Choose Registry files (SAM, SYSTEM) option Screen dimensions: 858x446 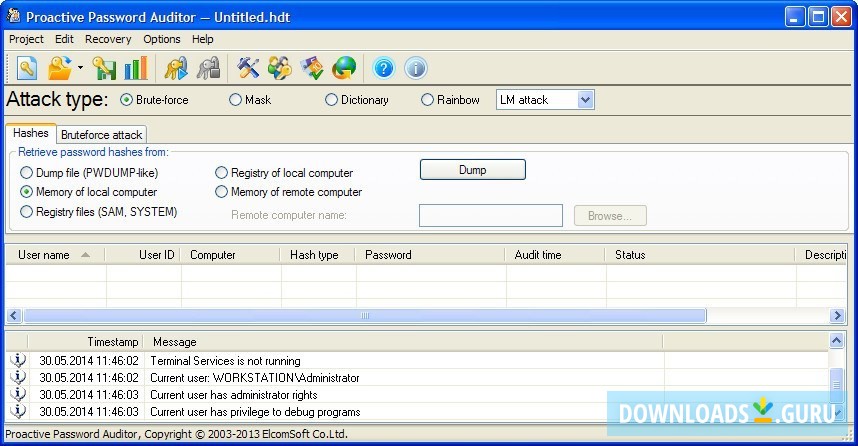click(x=27, y=212)
